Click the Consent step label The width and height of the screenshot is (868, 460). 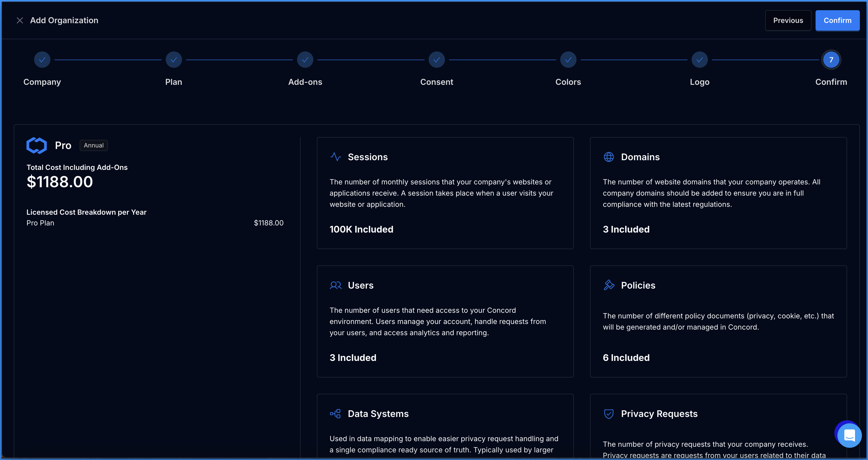(x=437, y=82)
